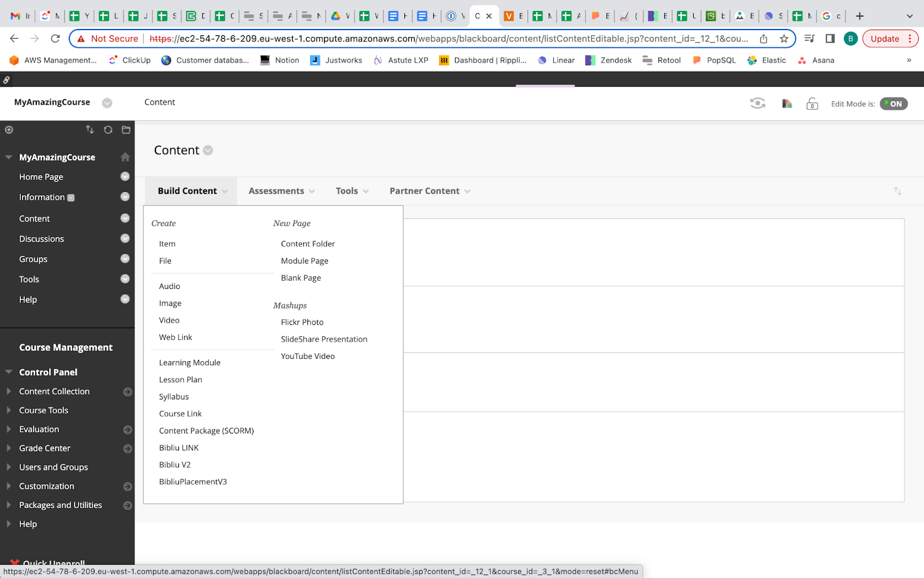The image size is (924, 578).
Task: Select Content Folder under New Page
Action: pyautogui.click(x=307, y=244)
